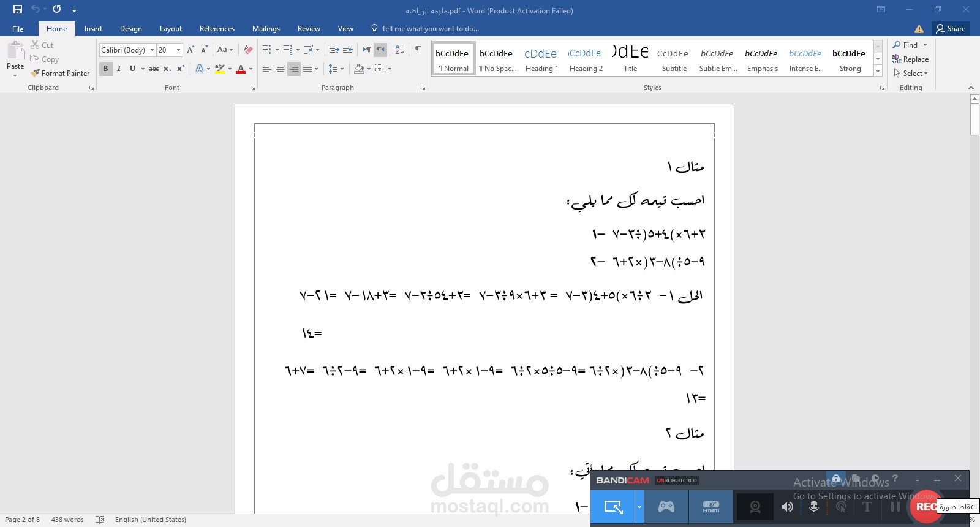Open the Mailings tab
980x527 pixels.
pos(266,29)
